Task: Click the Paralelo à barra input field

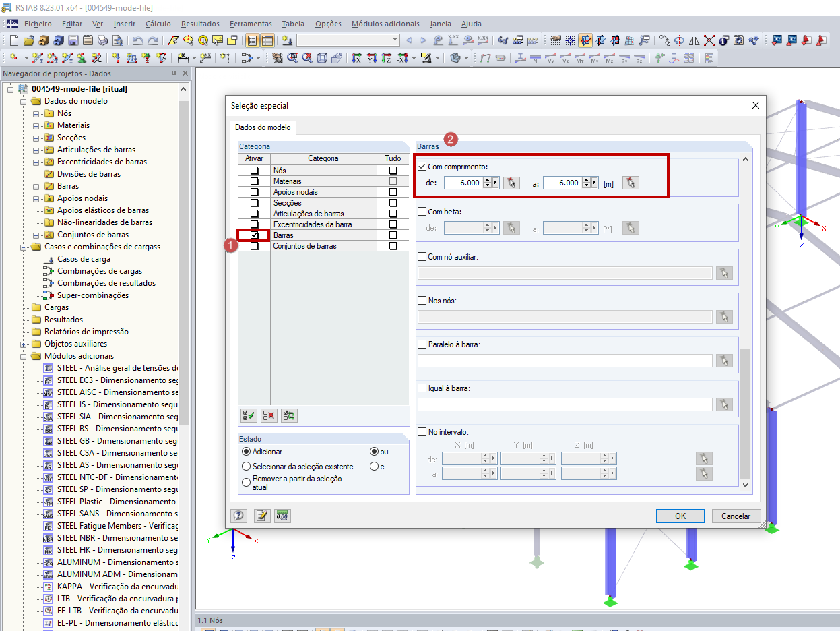Action: point(564,361)
